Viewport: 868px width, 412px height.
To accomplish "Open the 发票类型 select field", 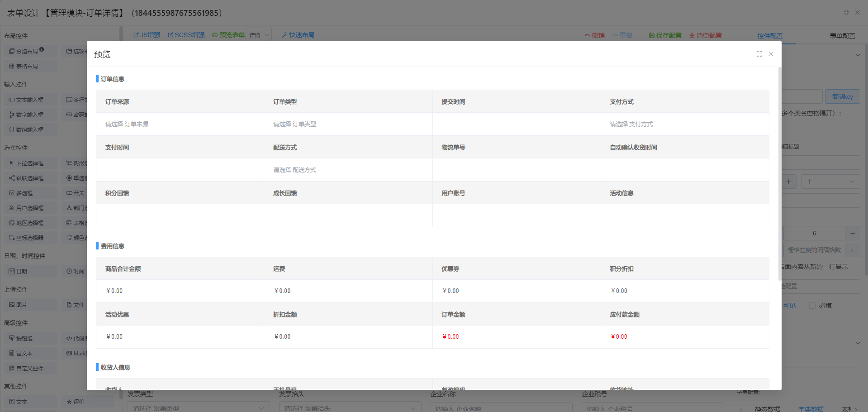I will [198, 407].
